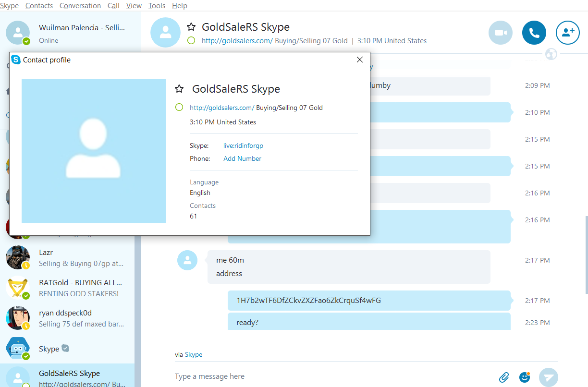Open the Skype menu

pos(10,6)
